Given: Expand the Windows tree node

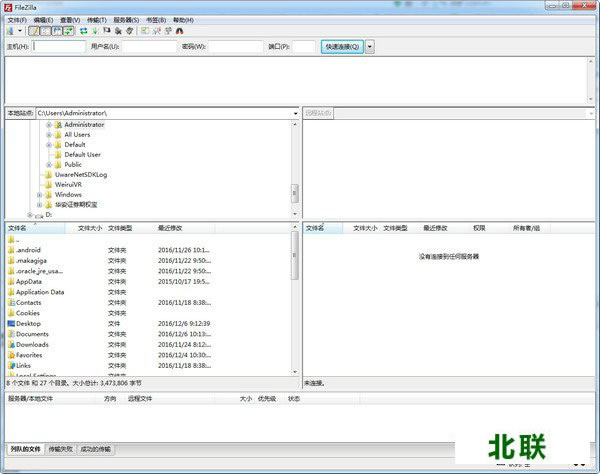Looking at the screenshot, I should [39, 195].
